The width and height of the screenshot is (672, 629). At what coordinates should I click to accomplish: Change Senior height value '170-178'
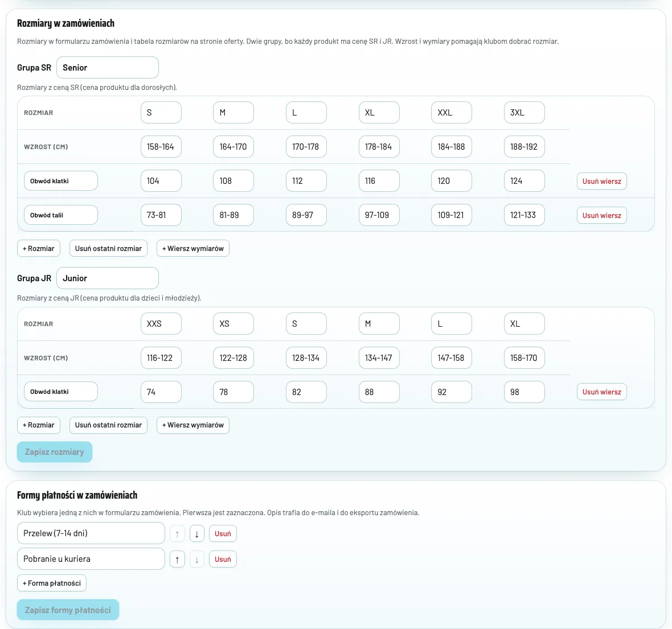[306, 146]
